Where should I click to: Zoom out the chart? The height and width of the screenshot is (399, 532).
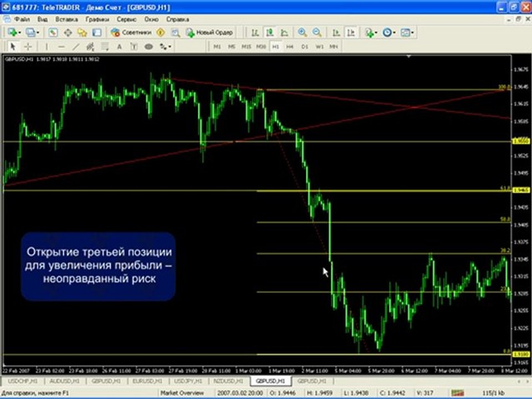point(317,33)
